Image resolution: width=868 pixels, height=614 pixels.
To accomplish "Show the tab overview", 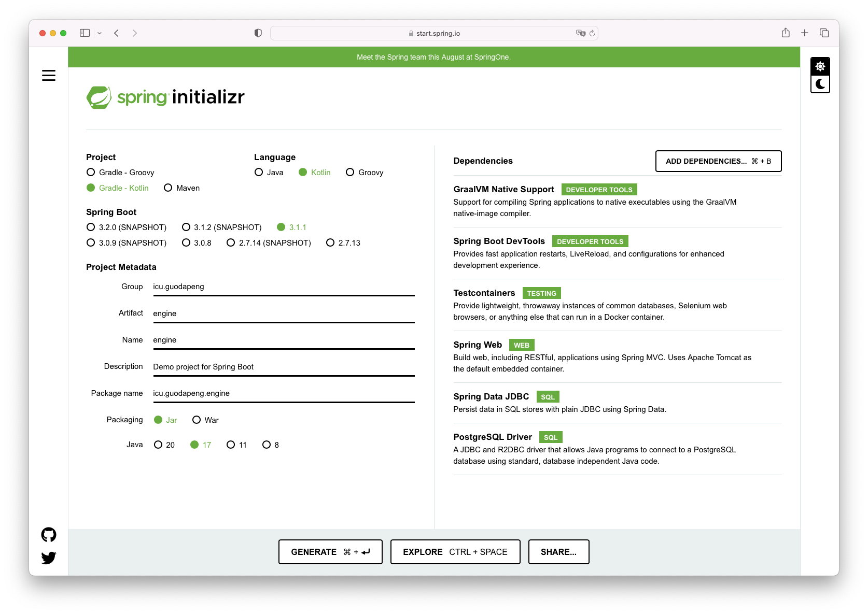I will [824, 33].
